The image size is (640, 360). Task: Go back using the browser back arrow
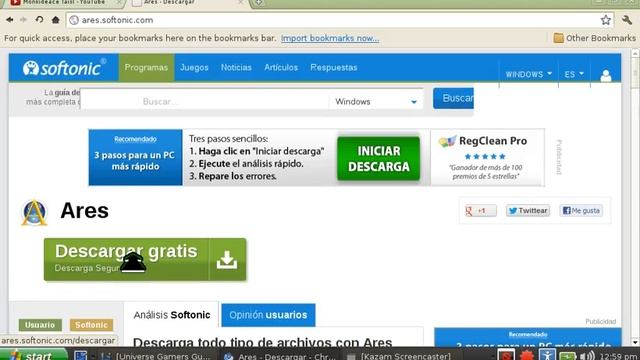point(9,20)
